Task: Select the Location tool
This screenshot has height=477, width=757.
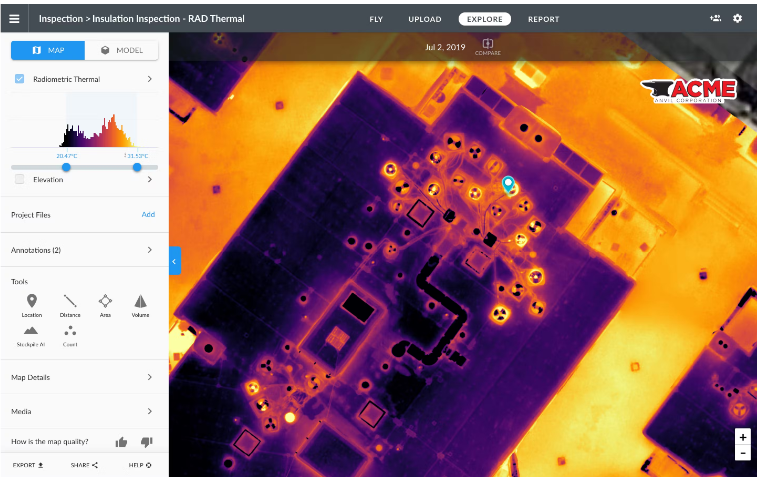Action: (x=32, y=305)
